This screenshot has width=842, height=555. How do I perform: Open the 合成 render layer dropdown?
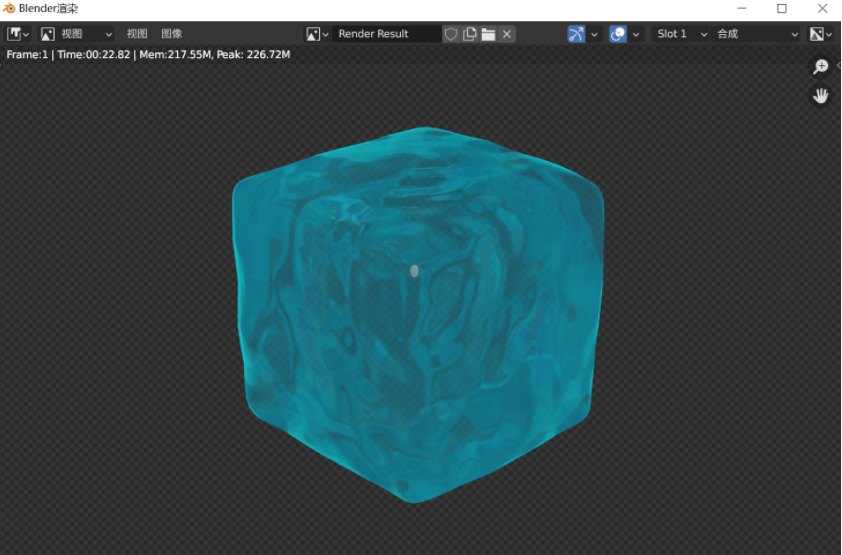757,34
